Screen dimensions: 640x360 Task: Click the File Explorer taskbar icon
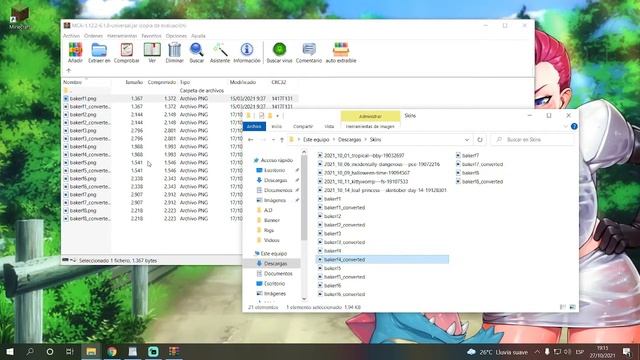pyautogui.click(x=91, y=351)
